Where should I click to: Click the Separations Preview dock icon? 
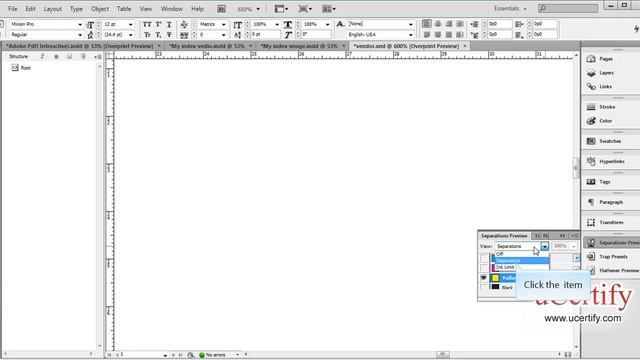click(591, 243)
